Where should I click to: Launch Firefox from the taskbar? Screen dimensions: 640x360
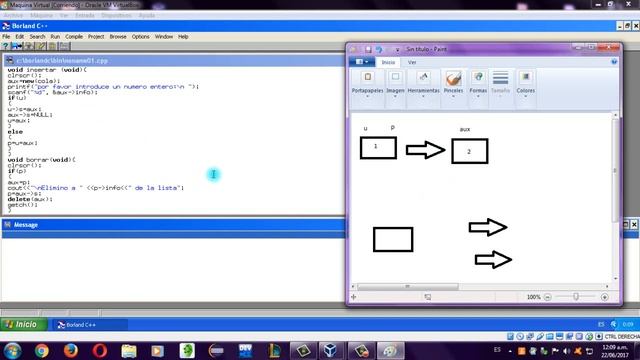pos(71,351)
